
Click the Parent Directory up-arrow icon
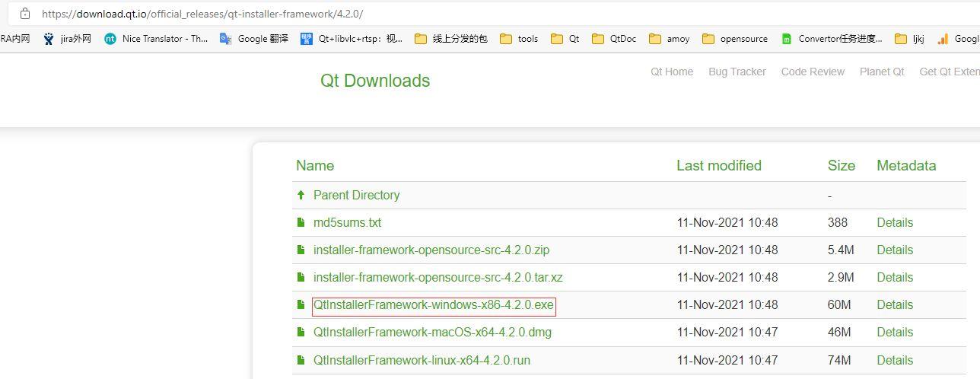point(301,196)
